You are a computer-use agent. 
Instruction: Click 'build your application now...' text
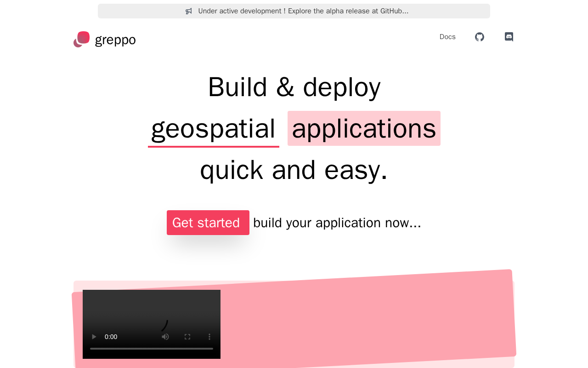(x=337, y=223)
